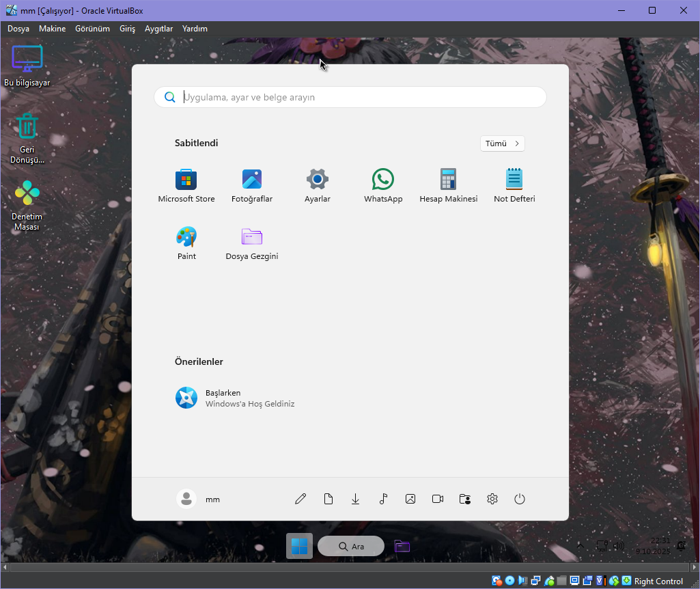Click VirtualBox network adapter indicator
700x589 pixels.
pos(535,581)
